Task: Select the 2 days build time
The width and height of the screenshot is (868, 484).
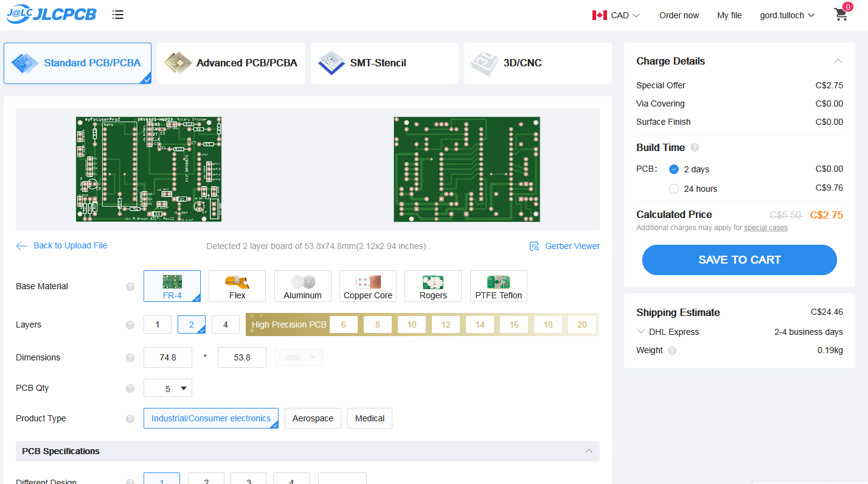Action: click(x=674, y=169)
